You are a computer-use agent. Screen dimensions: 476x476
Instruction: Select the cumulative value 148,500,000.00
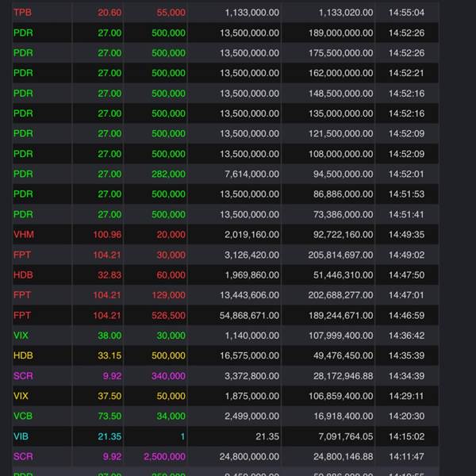click(x=340, y=93)
